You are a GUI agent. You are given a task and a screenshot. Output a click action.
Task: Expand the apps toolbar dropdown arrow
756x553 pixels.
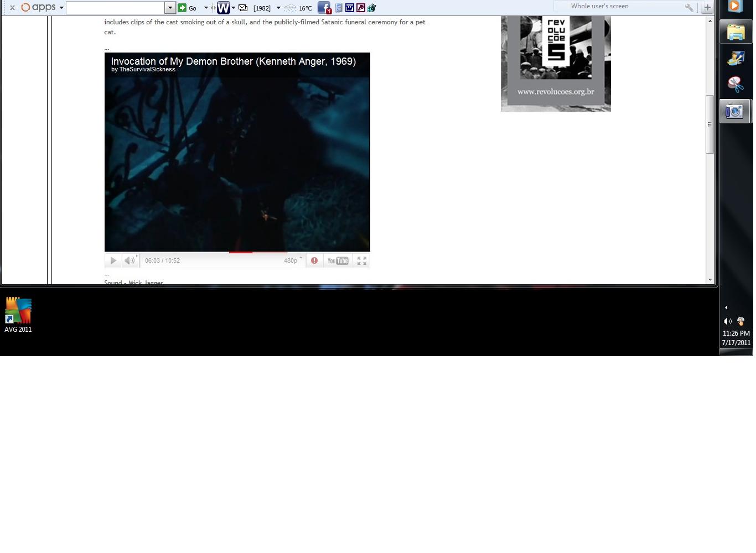click(x=61, y=8)
